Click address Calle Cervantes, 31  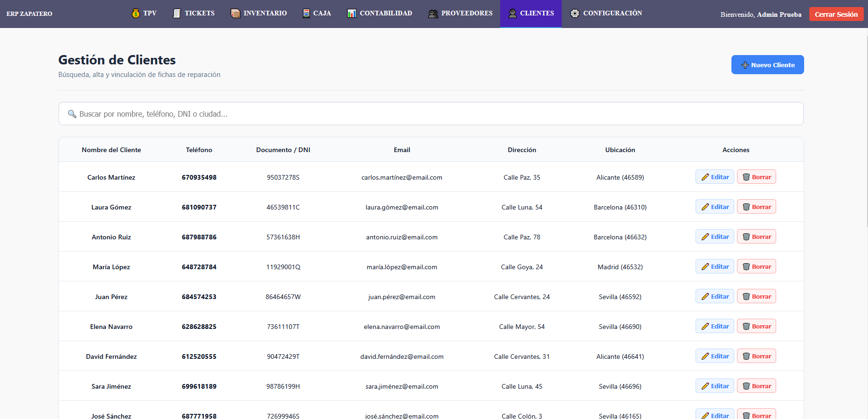[x=522, y=356]
